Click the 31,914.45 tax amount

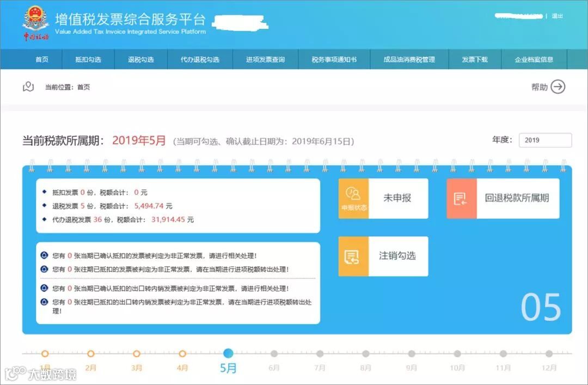coord(168,219)
